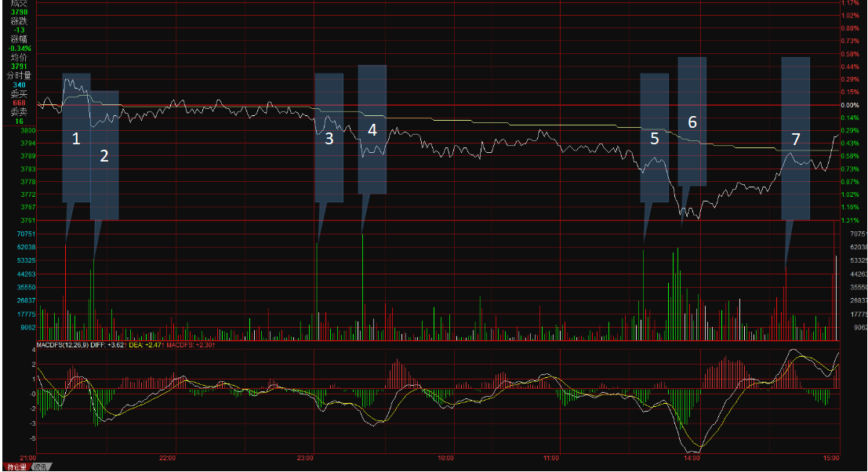
Task: Click the callout box labeled 6
Action: coord(692,122)
